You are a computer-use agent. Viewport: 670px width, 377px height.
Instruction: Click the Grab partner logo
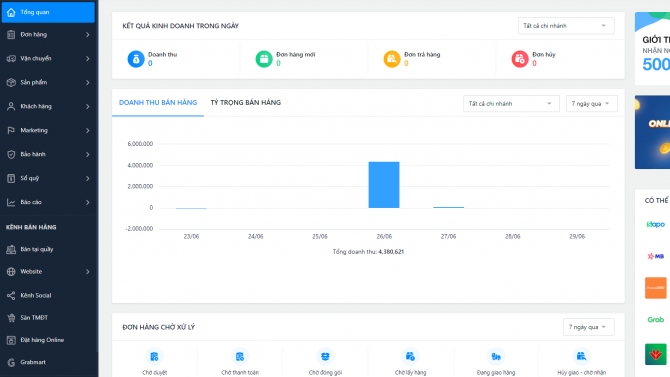click(x=655, y=319)
